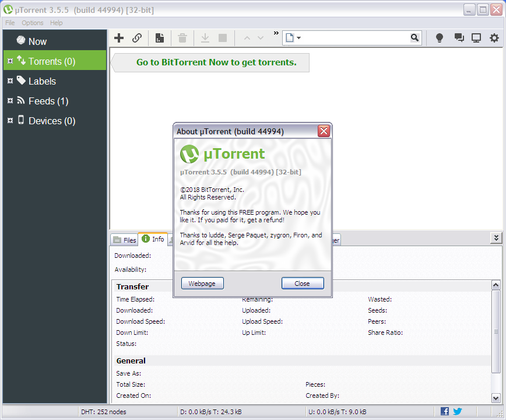Image resolution: width=506 pixels, height=420 pixels.
Task: Expand the Torrents tree node
Action: click(x=10, y=61)
